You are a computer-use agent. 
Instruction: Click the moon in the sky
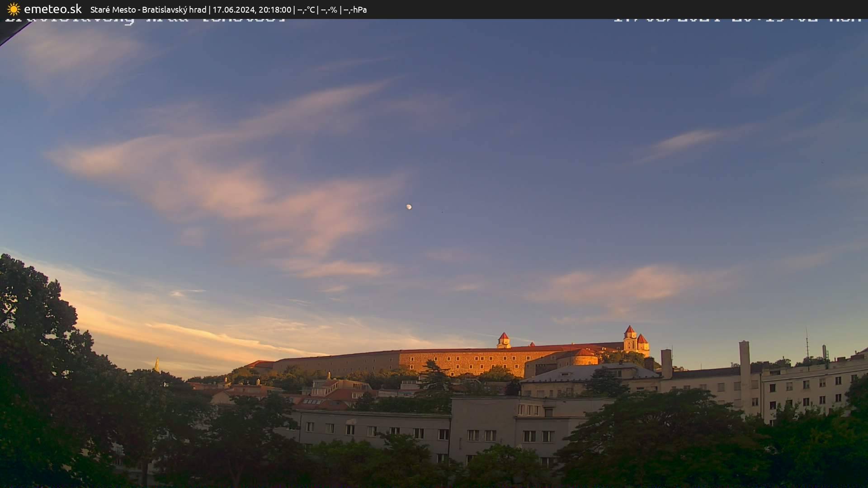409,206
